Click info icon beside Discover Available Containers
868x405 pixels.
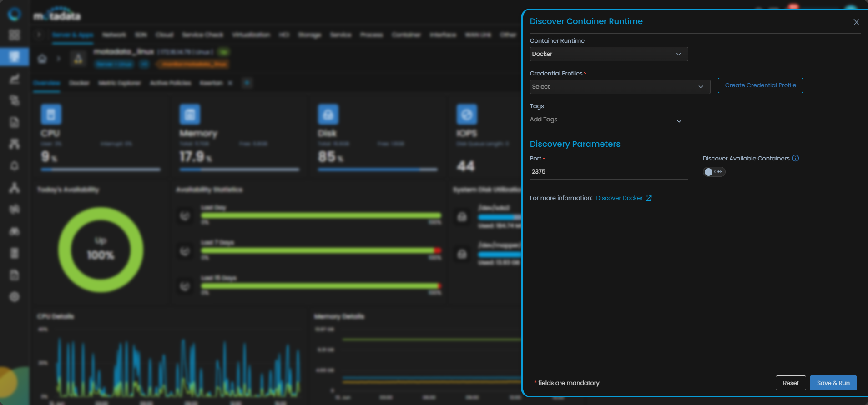[795, 158]
